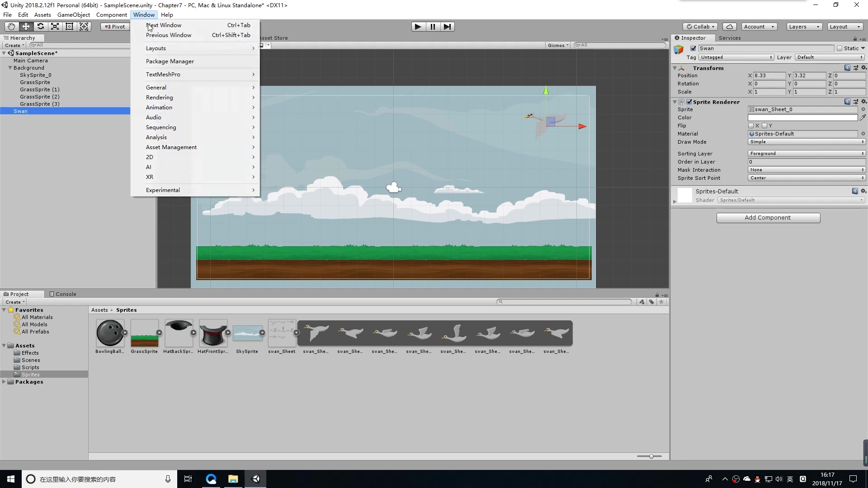Click the Transform reference documentation icon
868x488 pixels.
click(x=848, y=67)
